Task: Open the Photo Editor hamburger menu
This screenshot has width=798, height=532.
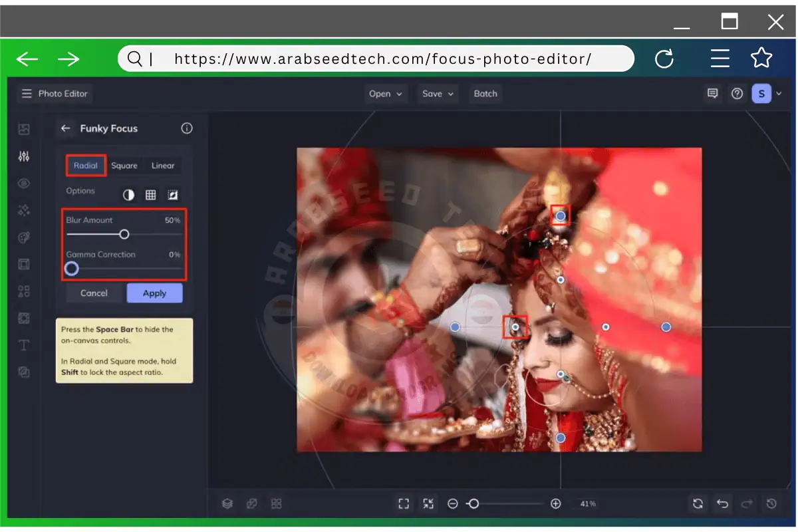Action: [25, 93]
